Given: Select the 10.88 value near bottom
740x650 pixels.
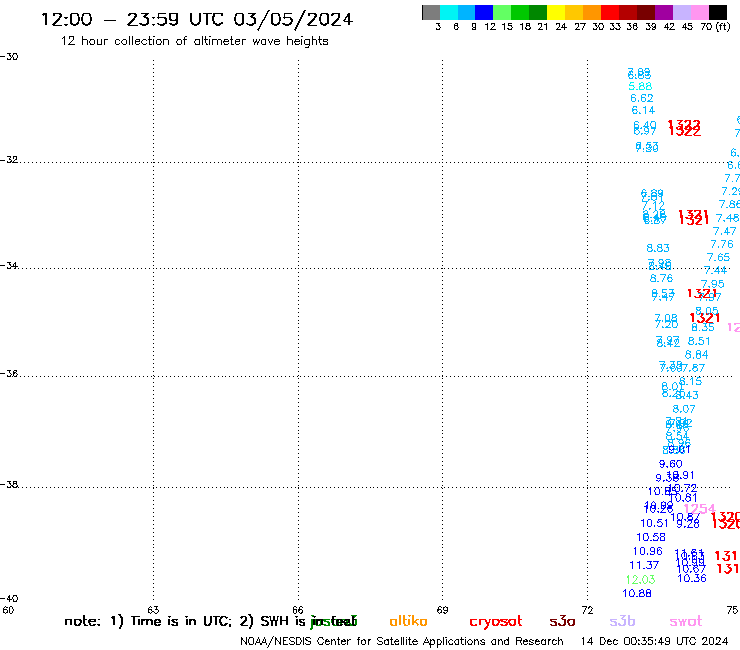Looking at the screenshot, I should [637, 593].
